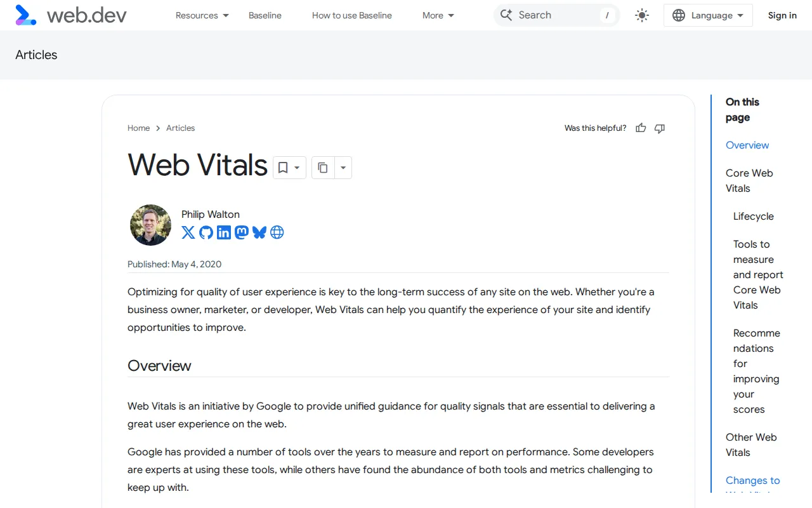Image resolution: width=812 pixels, height=508 pixels.
Task: Open the author's LinkedIn page
Action: [x=224, y=232]
